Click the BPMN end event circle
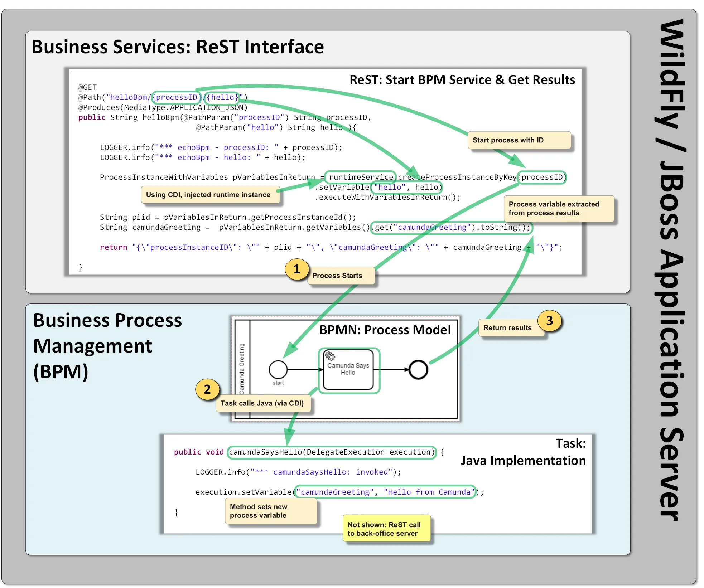Screen dimensions: 704x588 [x=418, y=369]
